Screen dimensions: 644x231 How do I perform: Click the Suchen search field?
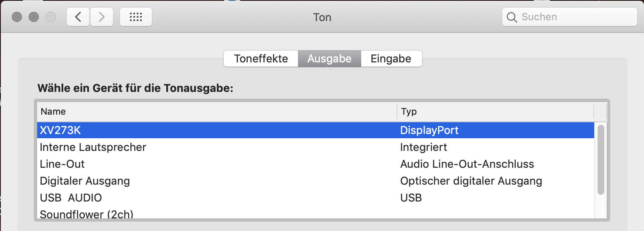click(x=569, y=17)
